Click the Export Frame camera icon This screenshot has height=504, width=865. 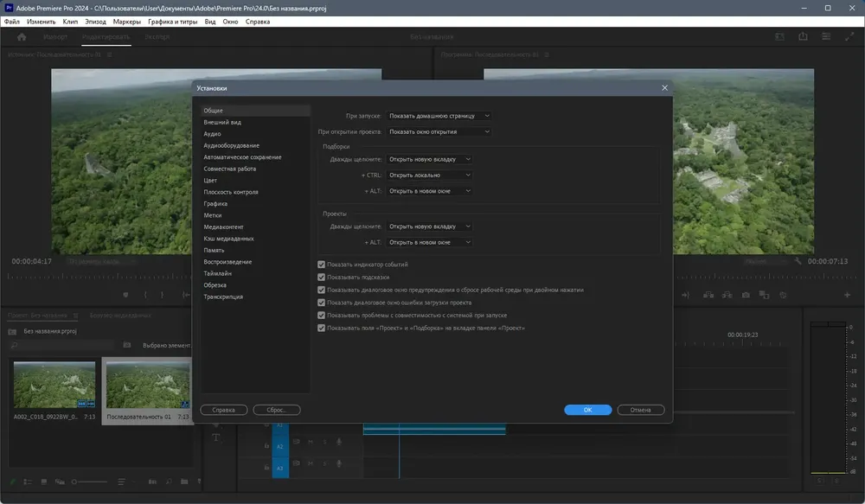pyautogui.click(x=746, y=295)
